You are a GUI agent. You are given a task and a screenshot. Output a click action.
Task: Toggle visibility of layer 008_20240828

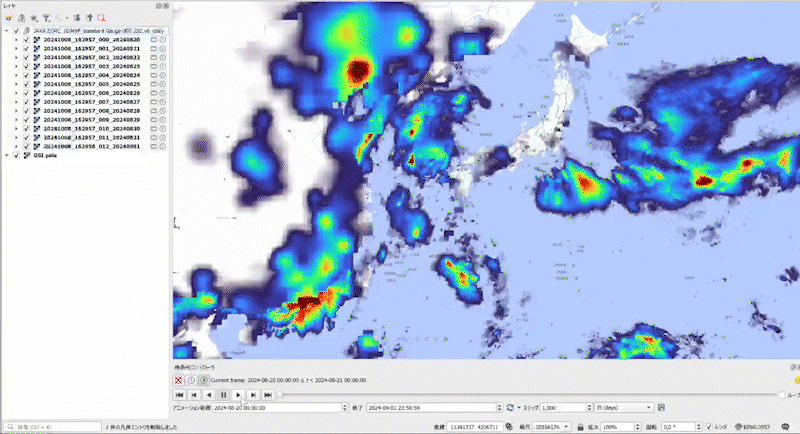(x=27, y=111)
